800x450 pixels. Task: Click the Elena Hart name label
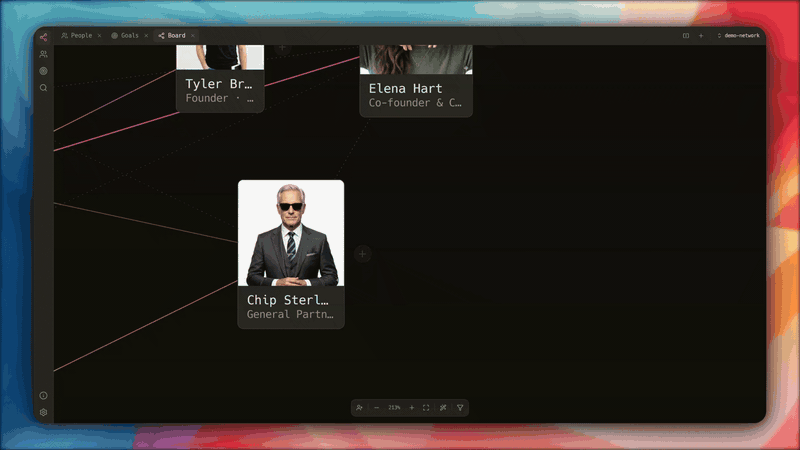(406, 88)
